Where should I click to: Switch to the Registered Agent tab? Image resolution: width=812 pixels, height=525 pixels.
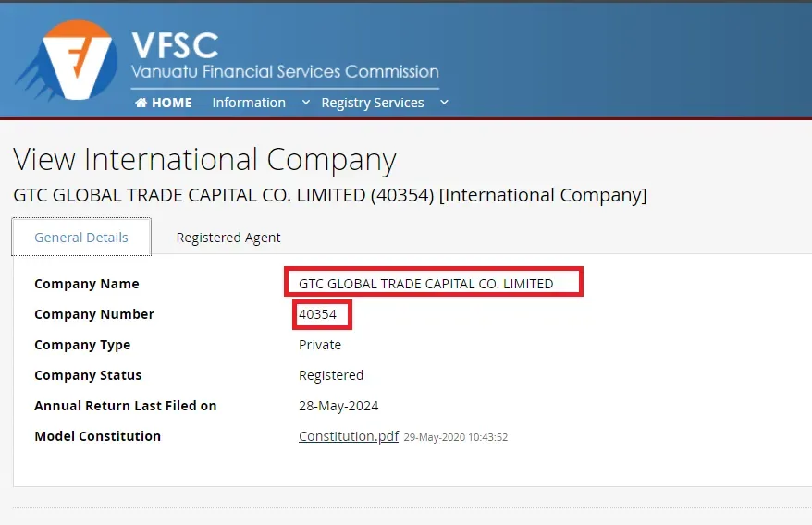point(228,238)
